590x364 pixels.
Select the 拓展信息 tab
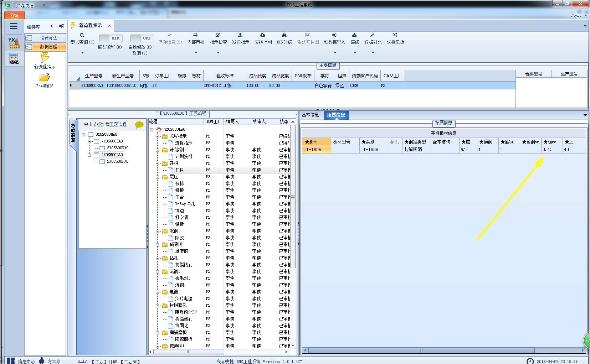click(336, 115)
